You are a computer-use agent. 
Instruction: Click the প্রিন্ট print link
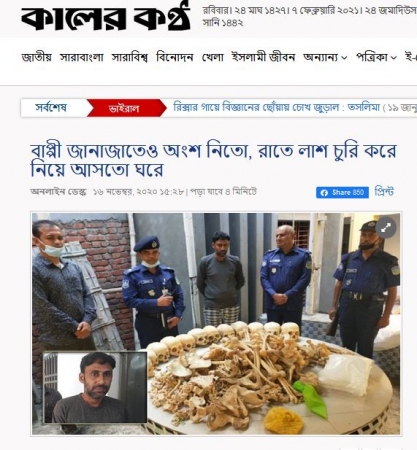(x=384, y=192)
